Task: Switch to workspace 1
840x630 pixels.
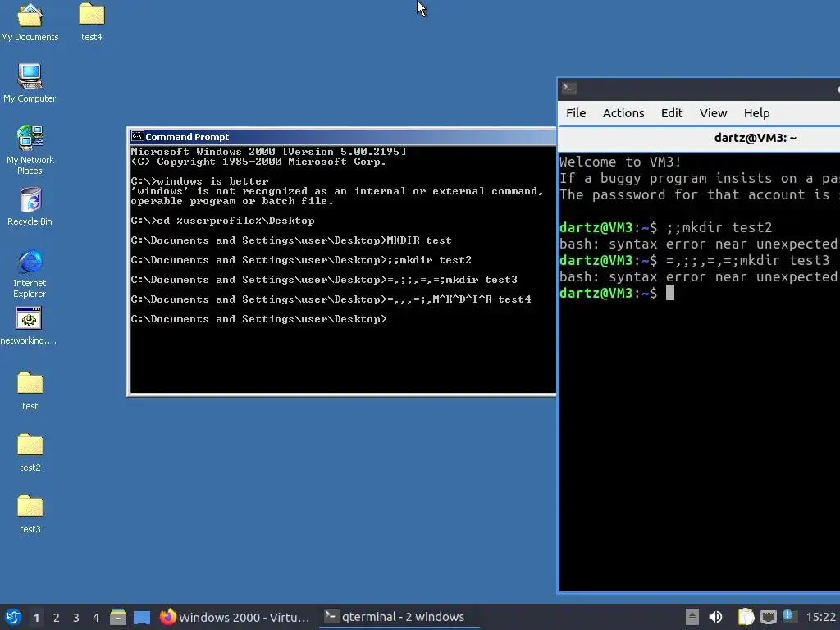Action: (x=36, y=618)
